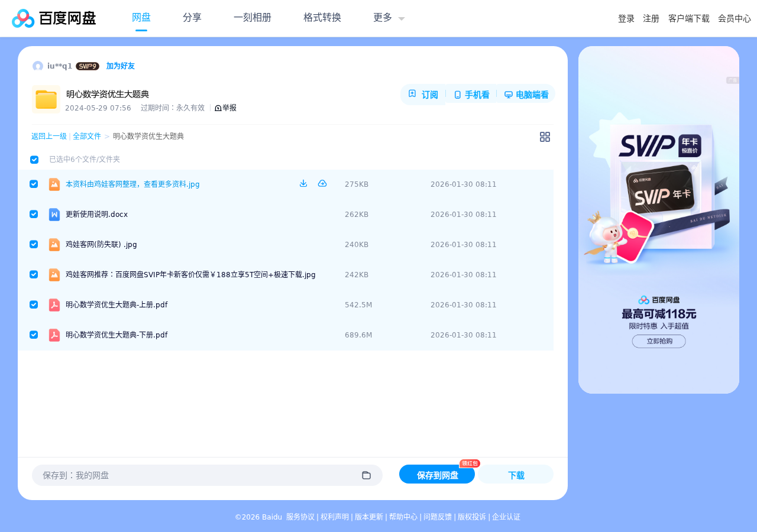Uncheck 鸡娃客网(防失联) .jpg checkbox
The image size is (757, 532).
point(34,244)
